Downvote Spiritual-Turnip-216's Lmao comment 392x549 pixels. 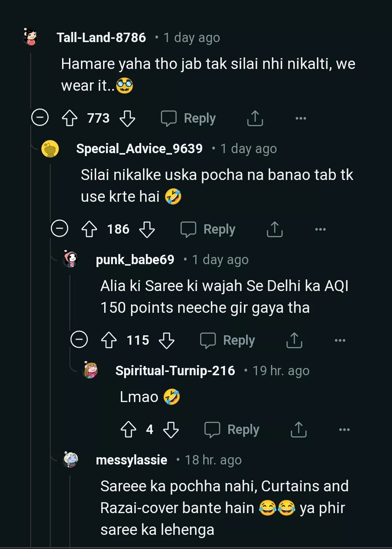pyautogui.click(x=171, y=430)
